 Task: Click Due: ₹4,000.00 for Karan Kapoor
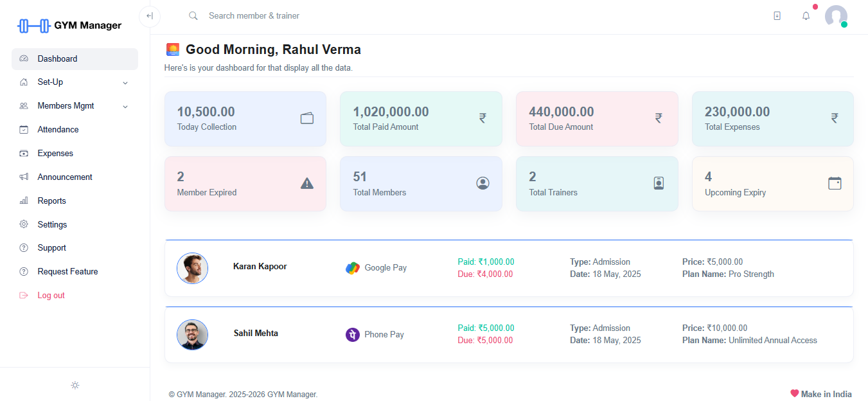coord(485,274)
